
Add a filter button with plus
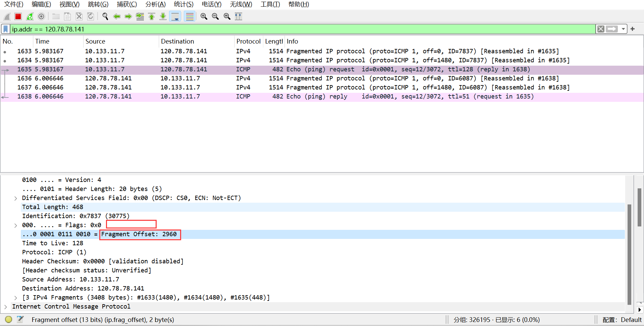click(x=633, y=29)
